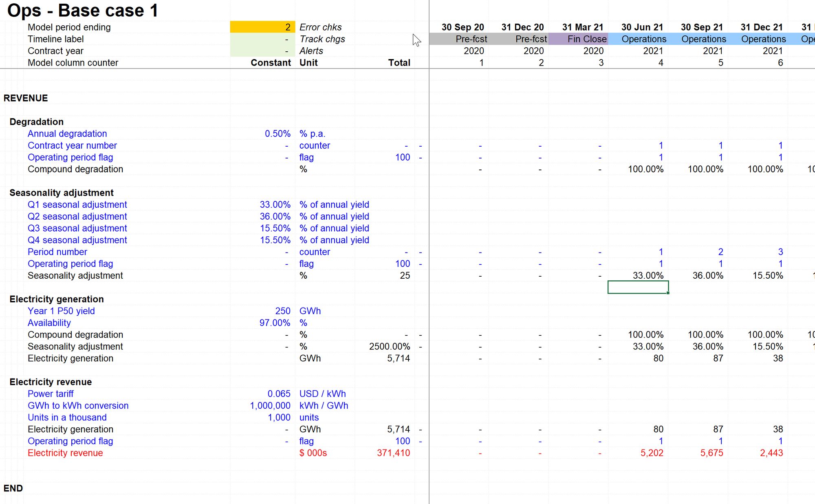Screen dimensions: 815x504
Task: Select the Track chgs label cell
Action: point(322,39)
